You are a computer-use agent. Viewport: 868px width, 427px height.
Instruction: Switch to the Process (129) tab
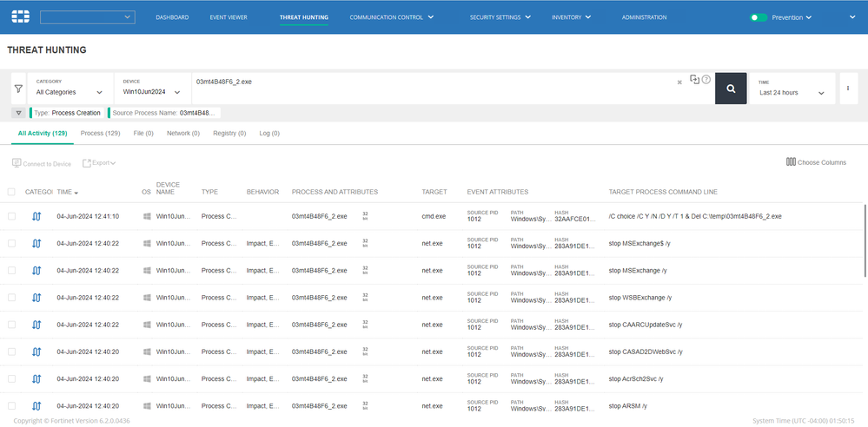(100, 134)
